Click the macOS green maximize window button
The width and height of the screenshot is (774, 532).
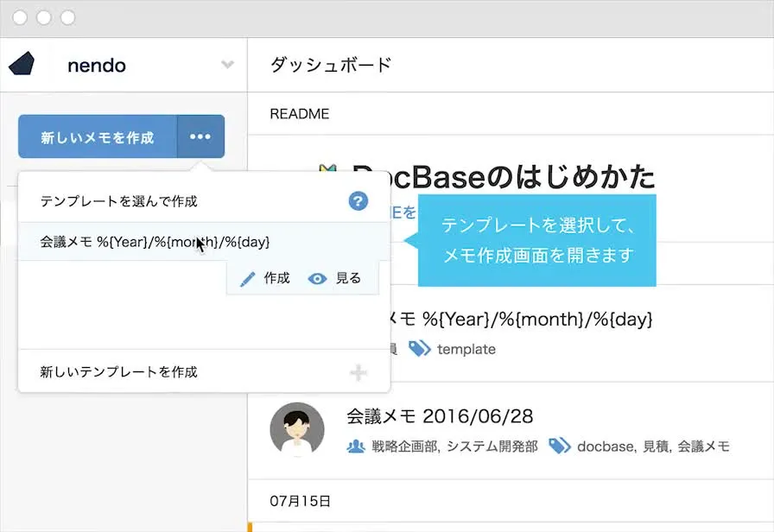point(67,17)
